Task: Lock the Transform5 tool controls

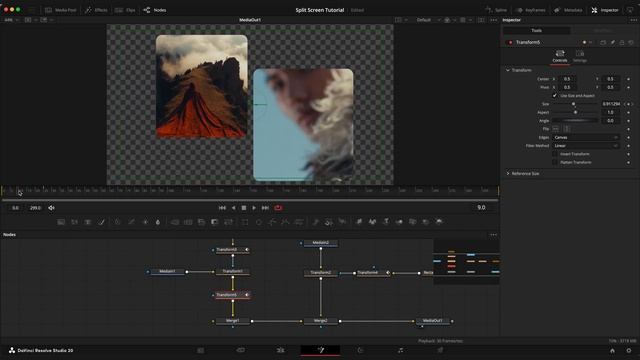Action: coord(622,42)
